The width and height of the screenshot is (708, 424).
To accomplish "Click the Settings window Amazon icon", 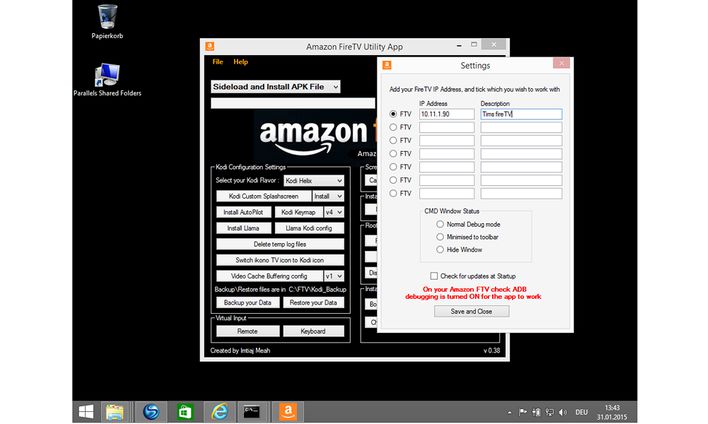I will pyautogui.click(x=387, y=65).
